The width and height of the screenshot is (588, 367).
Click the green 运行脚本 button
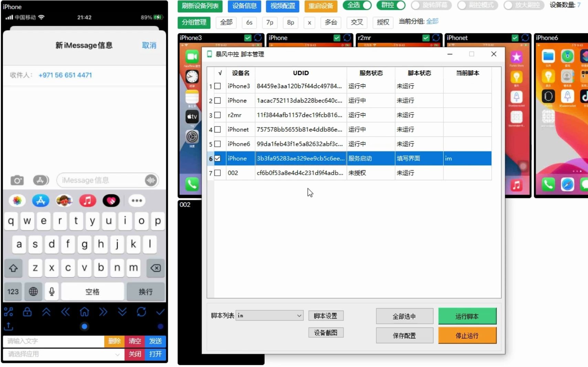467,316
